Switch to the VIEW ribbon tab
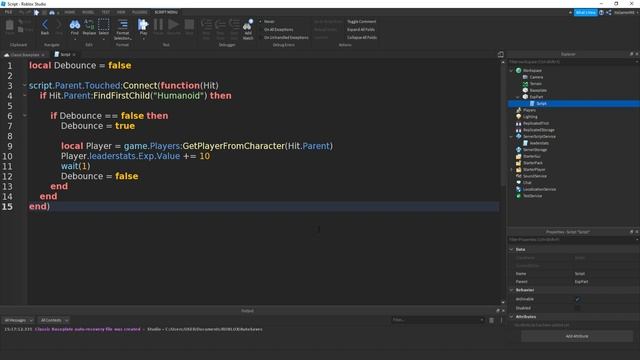This screenshot has width=640, height=360. (121, 12)
